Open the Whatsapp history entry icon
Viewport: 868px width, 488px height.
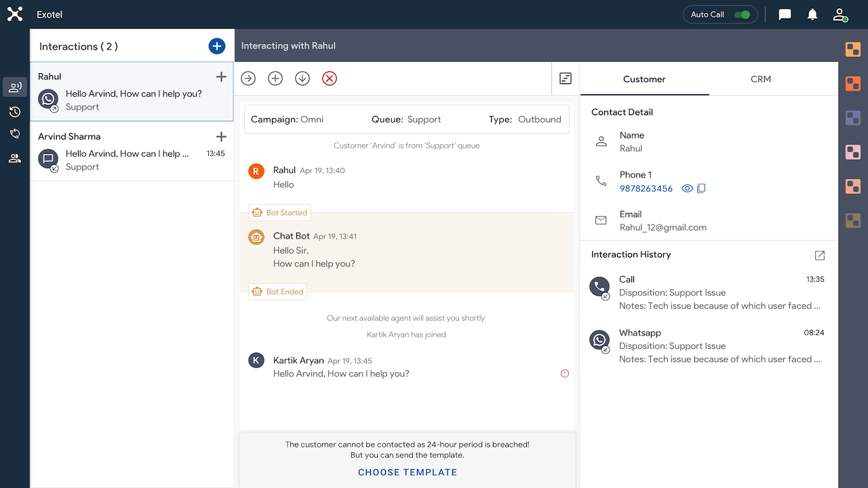point(600,342)
